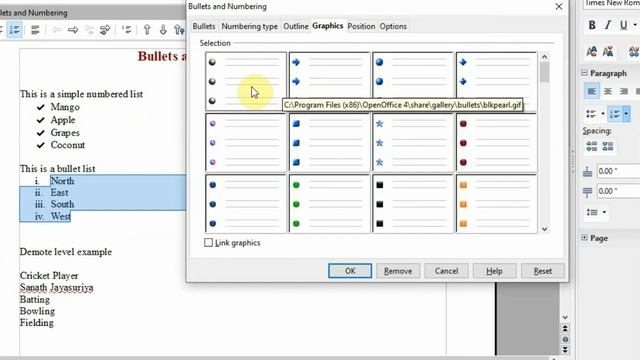Toggle Numbering On/Off in bullets toolbar
640x360 pixels.
[x=15, y=29]
